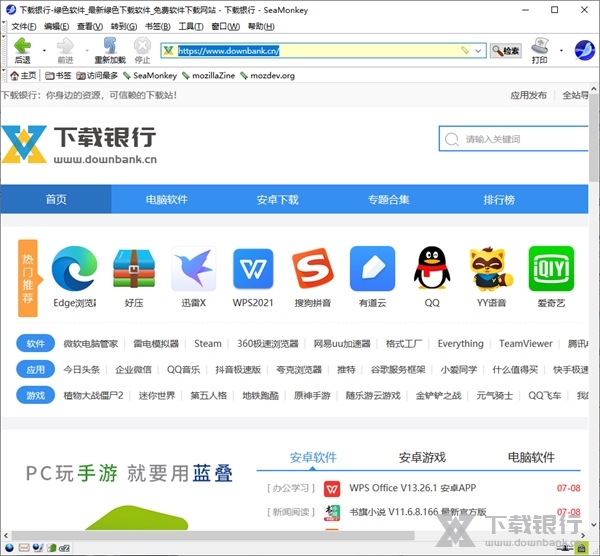Switch to the 专题合集 navigation tab
Screen dimensions: 600x556
point(388,199)
